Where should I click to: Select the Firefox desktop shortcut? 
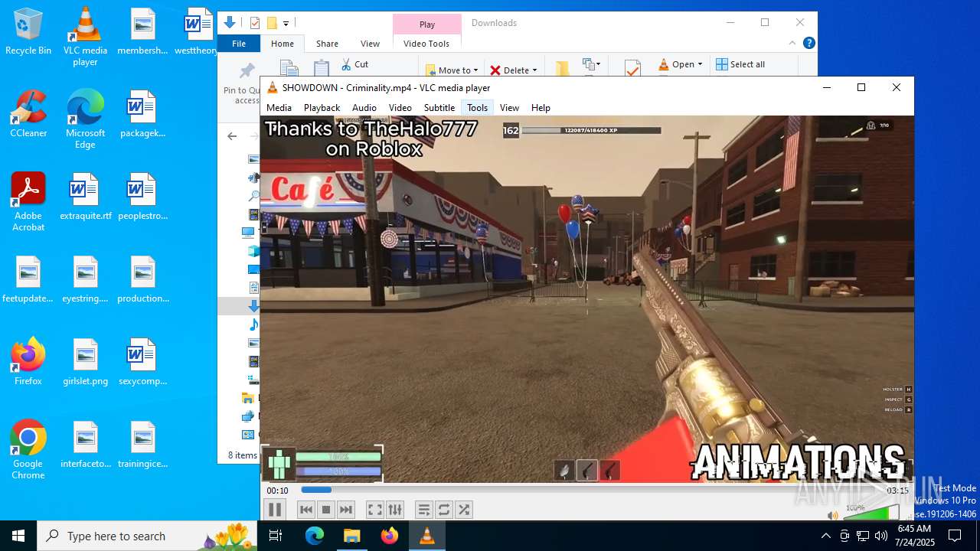coord(28,361)
